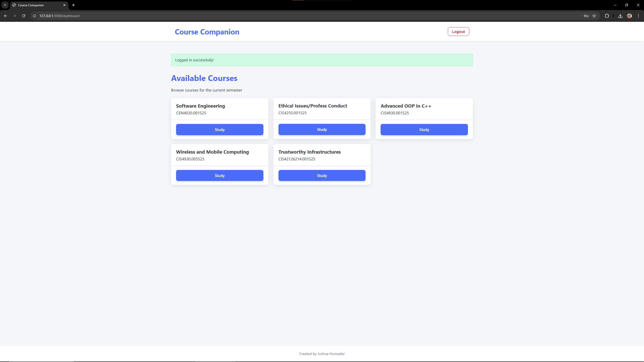644x362 pixels.
Task: Bookmark this page with the star icon
Action: [x=594, y=16]
